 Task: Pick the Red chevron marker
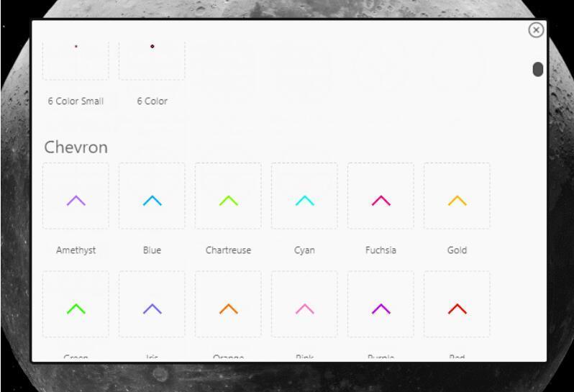tap(457, 304)
